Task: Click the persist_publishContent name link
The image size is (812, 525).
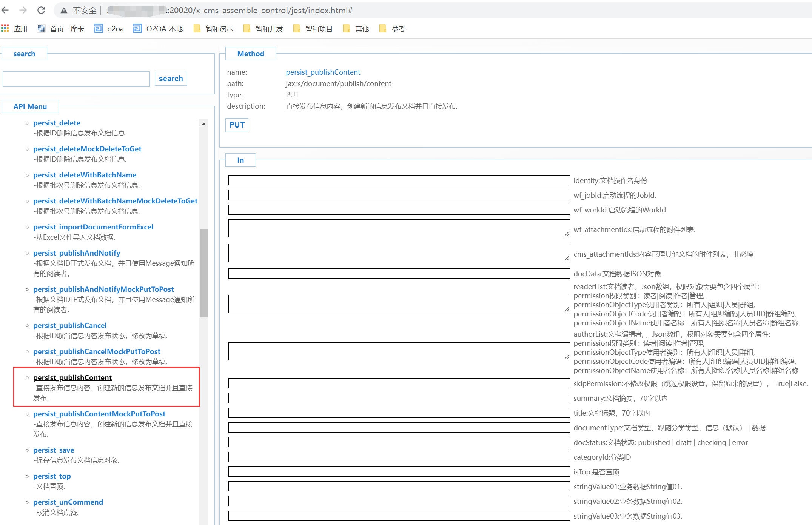Action: point(323,72)
